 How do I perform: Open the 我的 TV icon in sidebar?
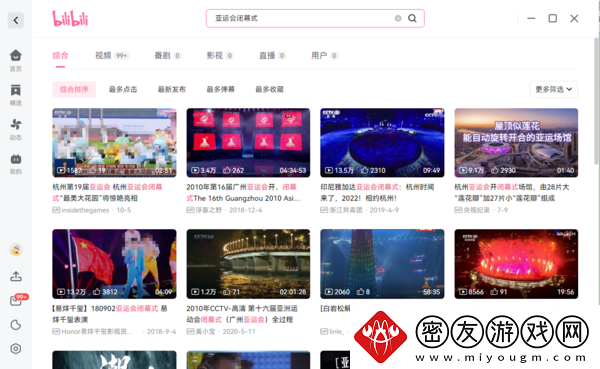(x=16, y=158)
